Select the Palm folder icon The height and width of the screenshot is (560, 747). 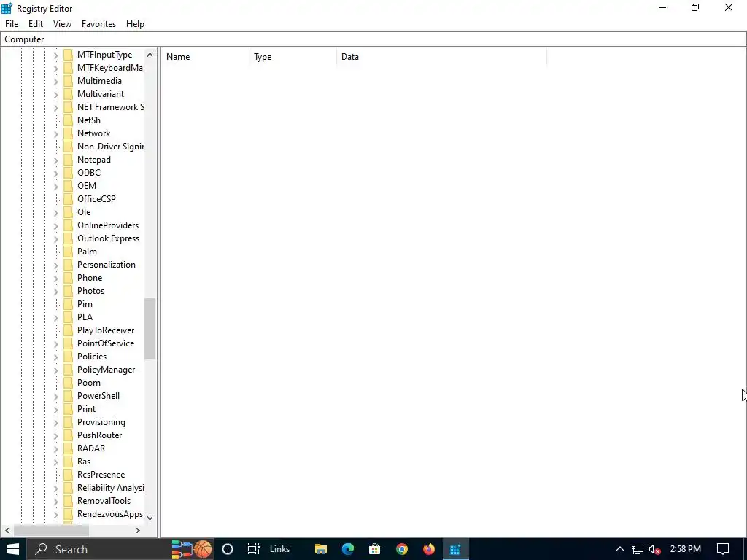coord(69,252)
